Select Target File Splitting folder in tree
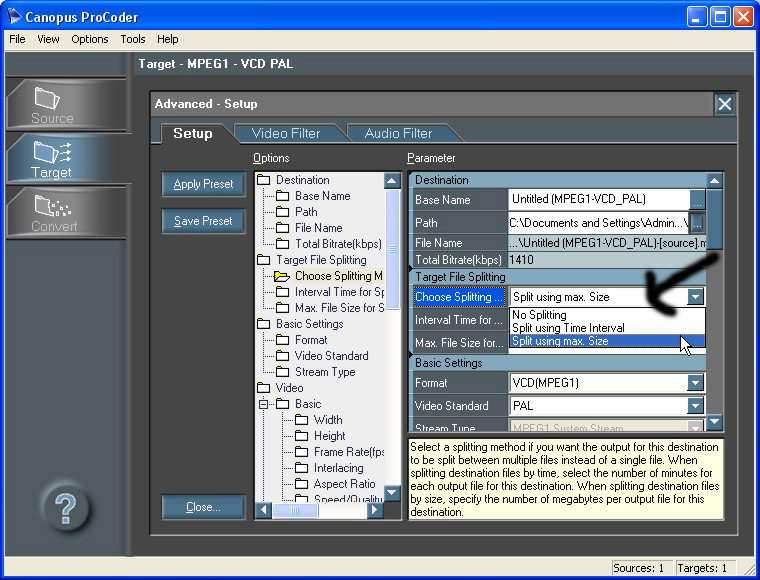This screenshot has width=760, height=580. pyautogui.click(x=312, y=260)
